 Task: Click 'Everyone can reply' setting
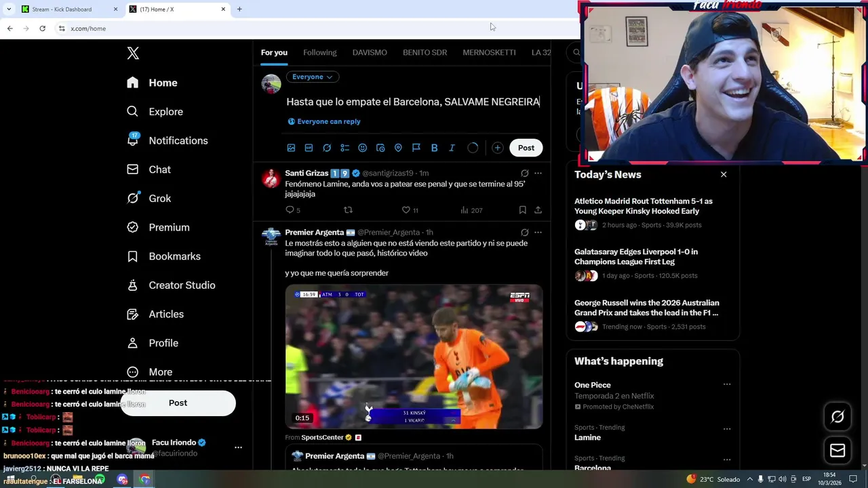(x=324, y=121)
